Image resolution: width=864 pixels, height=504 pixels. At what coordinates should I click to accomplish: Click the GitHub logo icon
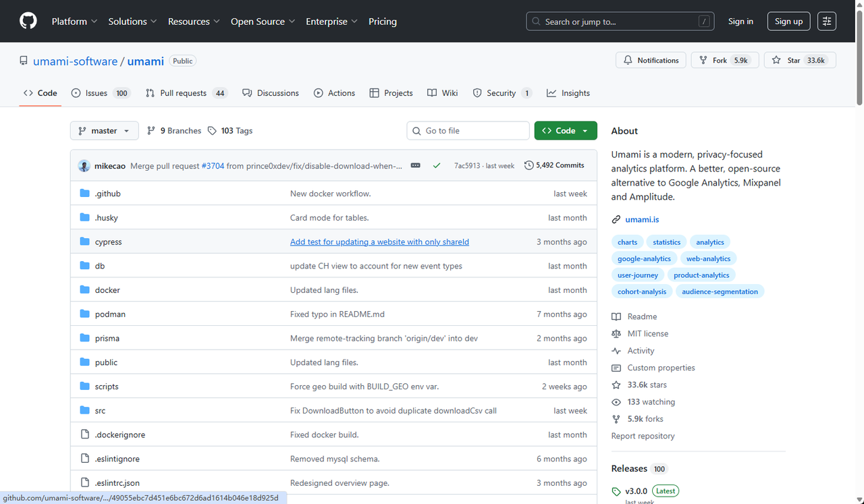tap(28, 22)
